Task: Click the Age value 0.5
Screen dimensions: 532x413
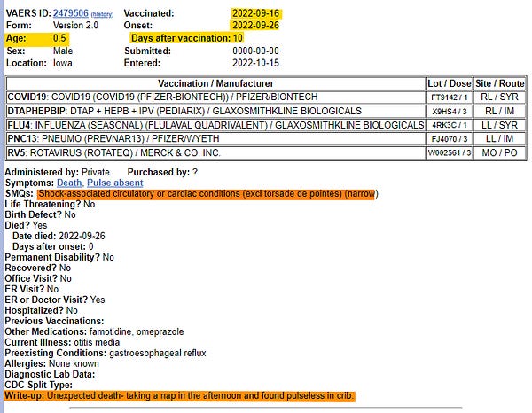Action: [59, 38]
